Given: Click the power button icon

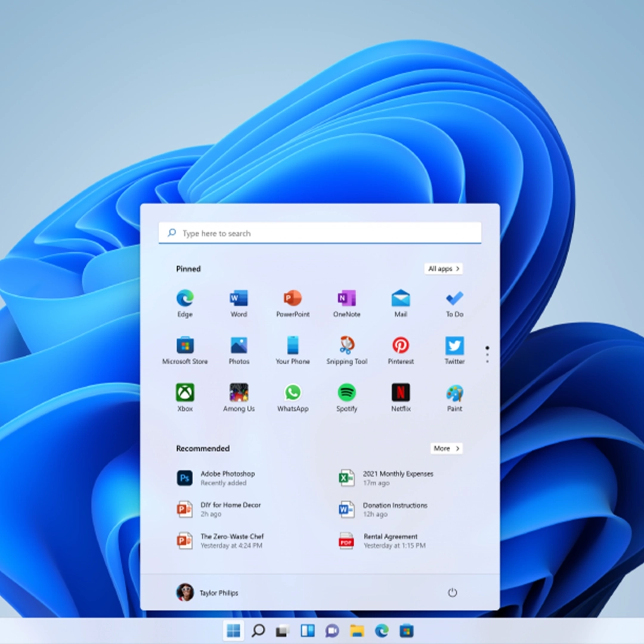Looking at the screenshot, I should 452,592.
